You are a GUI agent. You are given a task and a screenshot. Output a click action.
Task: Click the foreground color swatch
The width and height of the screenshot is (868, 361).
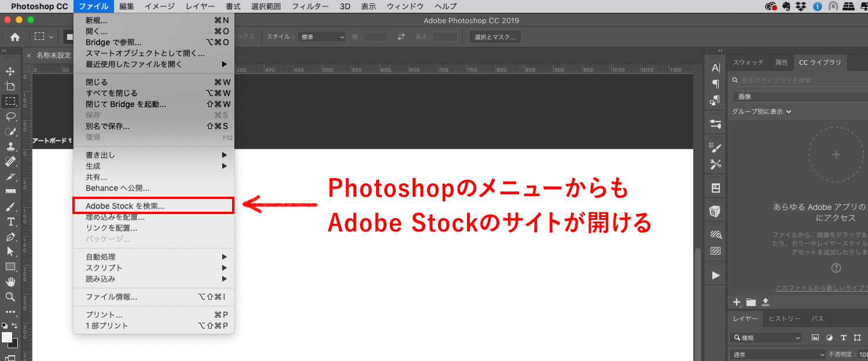[x=7, y=337]
